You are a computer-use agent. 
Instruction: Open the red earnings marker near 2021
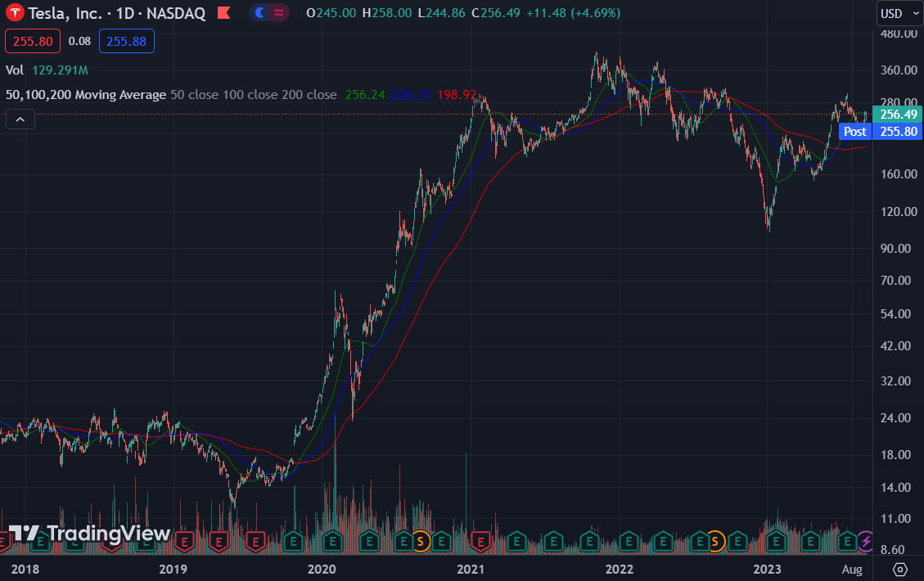pyautogui.click(x=481, y=541)
